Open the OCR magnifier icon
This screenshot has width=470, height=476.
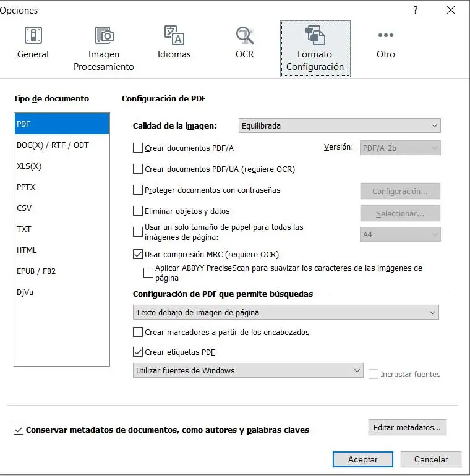tap(244, 35)
